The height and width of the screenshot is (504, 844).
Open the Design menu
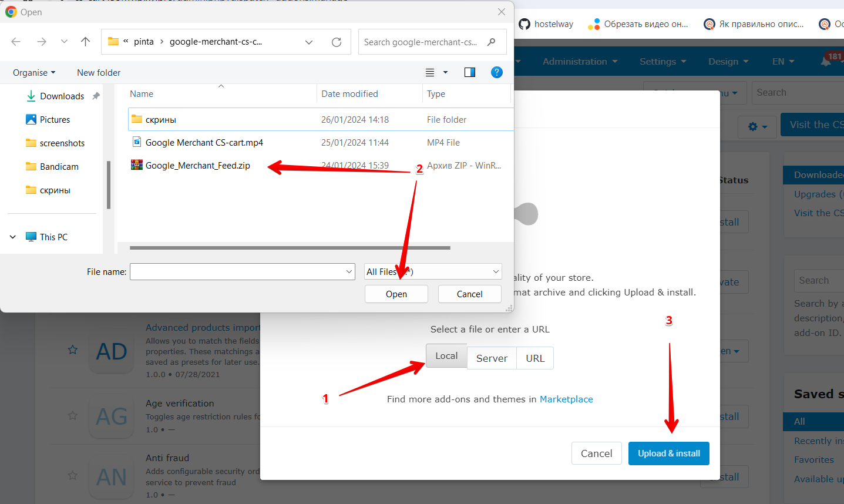[x=728, y=61]
